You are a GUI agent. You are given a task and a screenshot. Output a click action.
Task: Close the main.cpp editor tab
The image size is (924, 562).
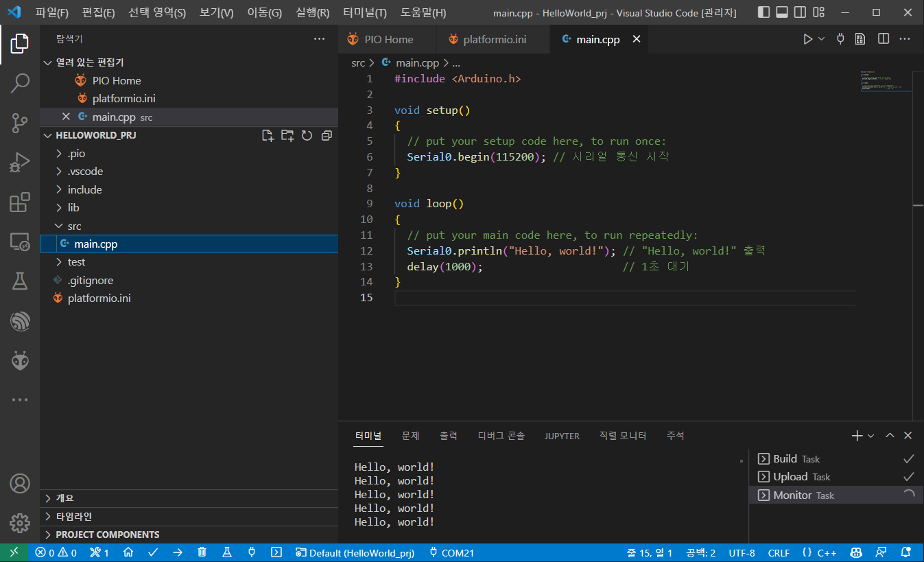[636, 39]
